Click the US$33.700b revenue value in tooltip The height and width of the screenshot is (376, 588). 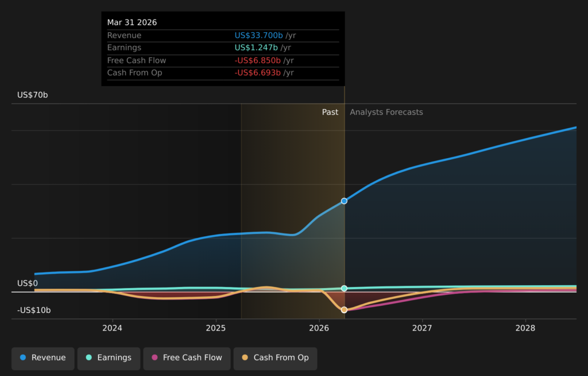(258, 35)
